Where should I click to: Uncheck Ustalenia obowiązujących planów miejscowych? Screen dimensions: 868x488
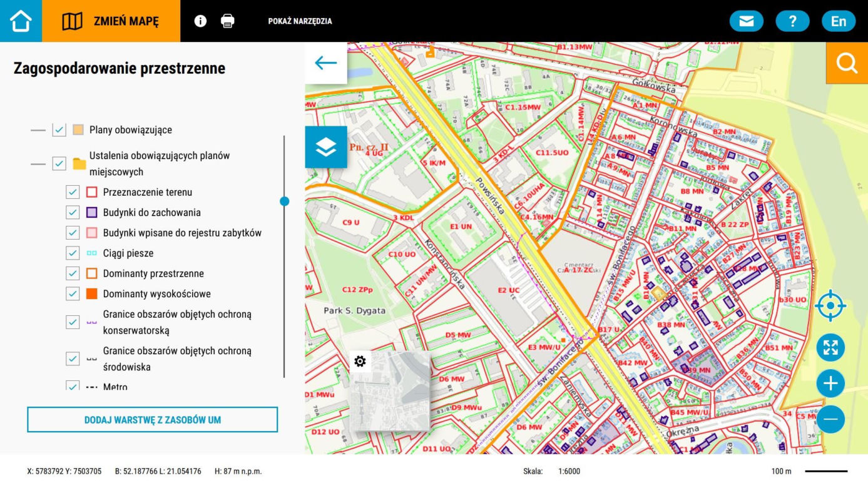(x=59, y=164)
